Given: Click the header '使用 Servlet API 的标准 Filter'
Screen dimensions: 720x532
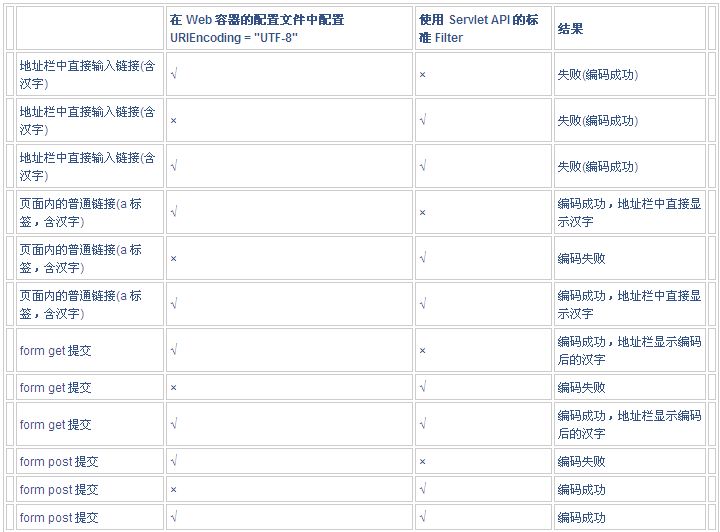Looking at the screenshot, I should coord(483,28).
